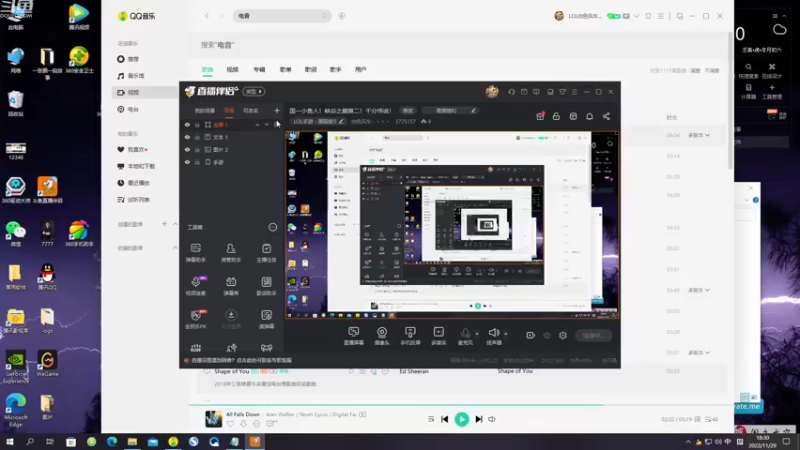Open the notification bell in streaming app
Image resolution: width=800 pixels, height=450 pixels.
tap(589, 116)
